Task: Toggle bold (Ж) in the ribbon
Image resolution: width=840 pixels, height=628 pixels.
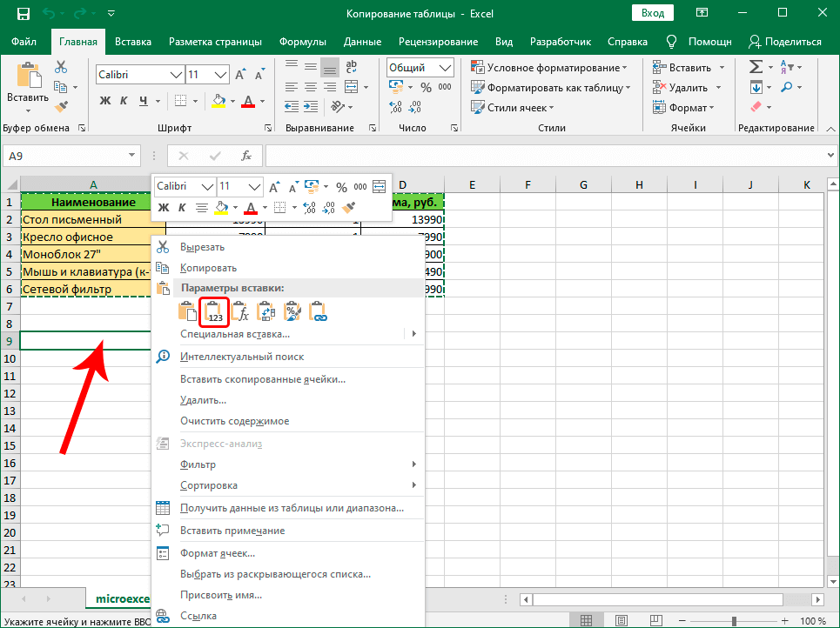Action: pos(105,101)
